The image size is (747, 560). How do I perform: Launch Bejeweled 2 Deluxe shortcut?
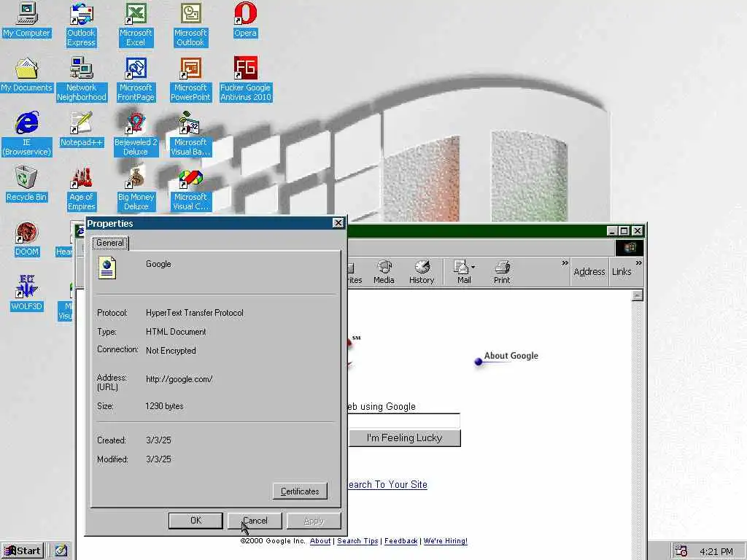[136, 134]
